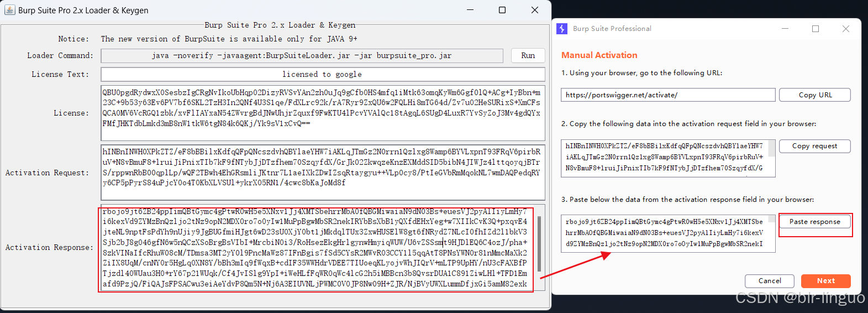Click the Loader Command text field
868x313 pixels.
302,56
